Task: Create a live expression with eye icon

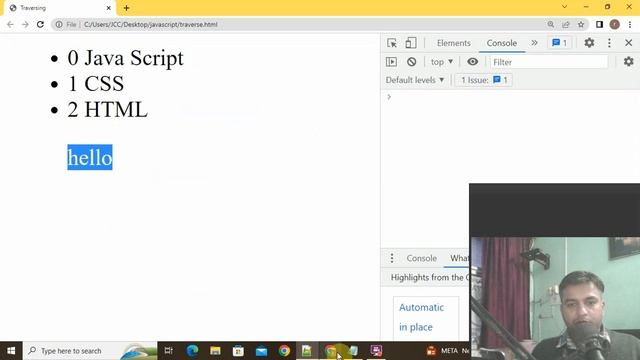Action: click(473, 62)
